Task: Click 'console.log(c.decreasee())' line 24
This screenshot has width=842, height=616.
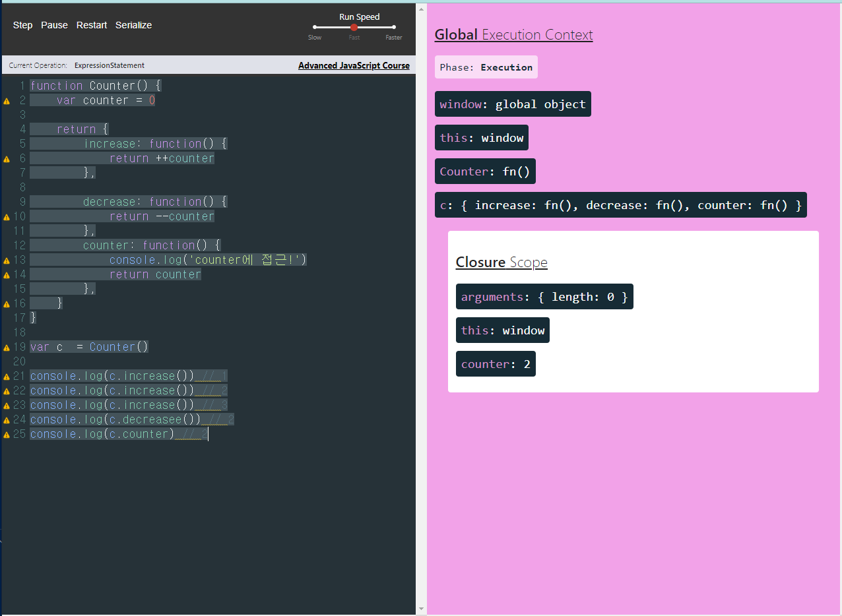Action: tap(115, 419)
